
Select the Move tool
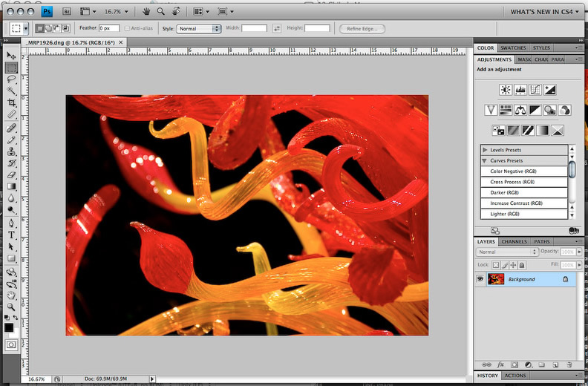click(11, 56)
